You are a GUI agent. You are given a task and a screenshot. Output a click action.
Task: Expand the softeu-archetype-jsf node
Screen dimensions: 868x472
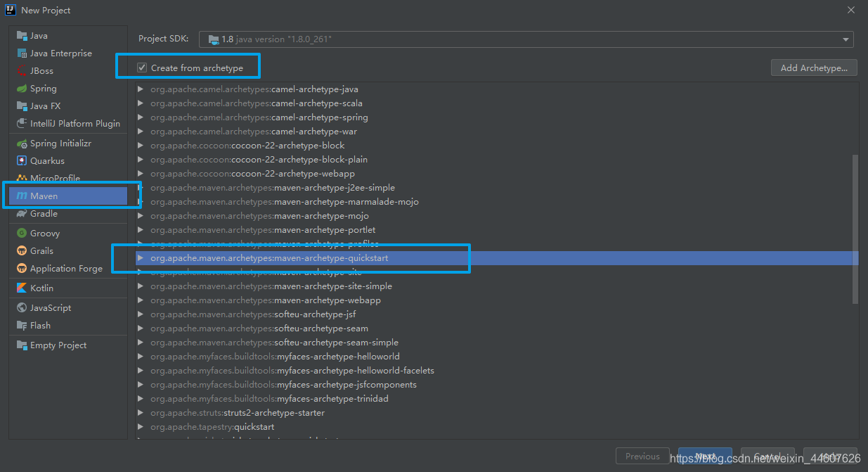(141, 314)
